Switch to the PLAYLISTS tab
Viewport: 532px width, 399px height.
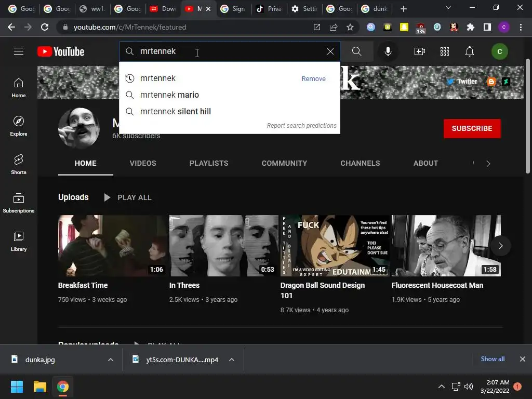209,163
